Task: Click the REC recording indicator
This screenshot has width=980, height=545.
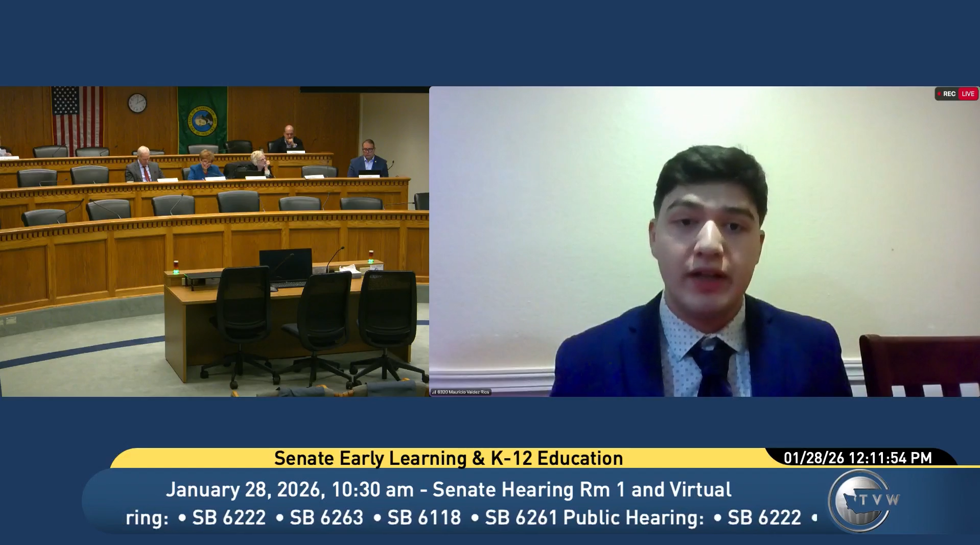Action: click(x=947, y=94)
